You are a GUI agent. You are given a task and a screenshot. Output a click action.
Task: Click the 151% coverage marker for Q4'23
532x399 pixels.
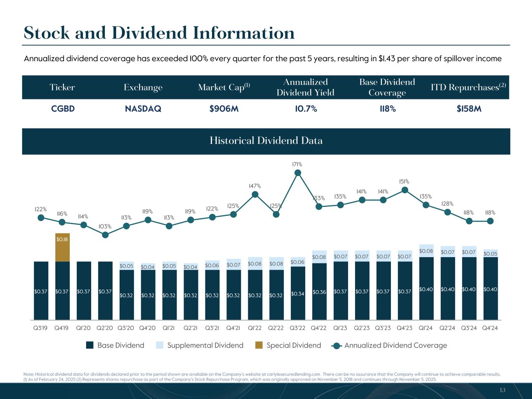click(405, 190)
